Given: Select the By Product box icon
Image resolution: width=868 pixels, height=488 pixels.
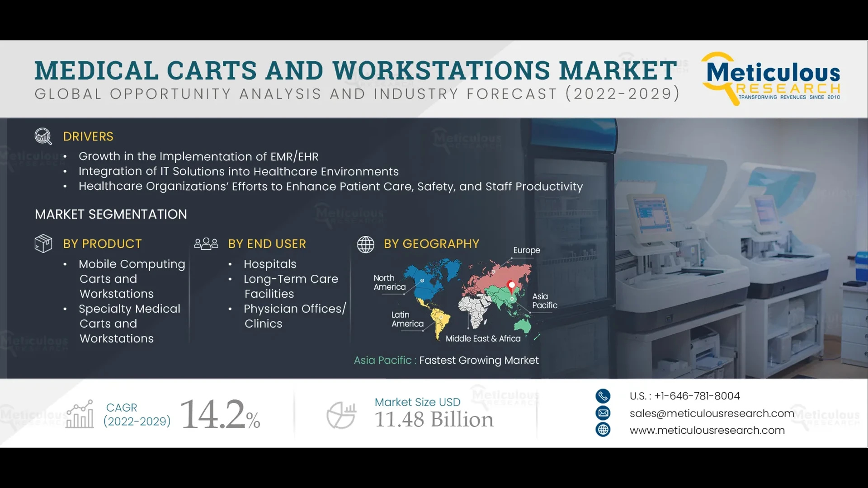Looking at the screenshot, I should [x=43, y=244].
